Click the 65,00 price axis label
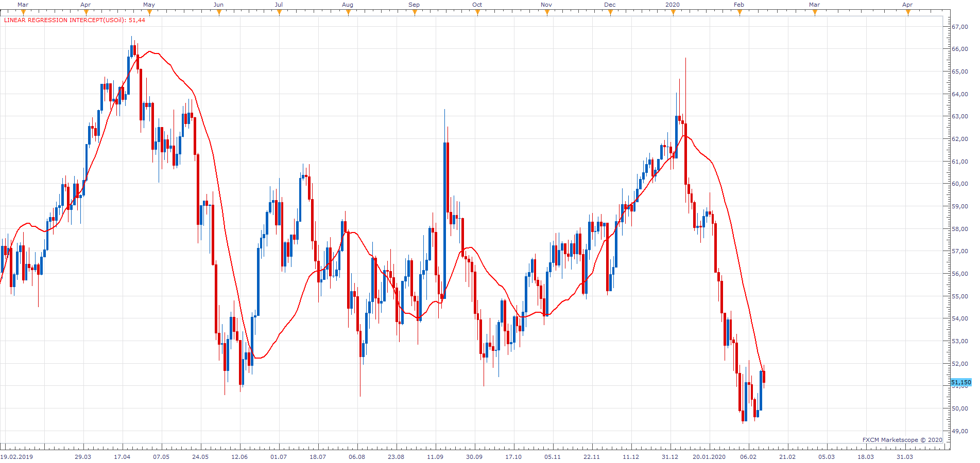The width and height of the screenshot is (980, 463). point(960,72)
